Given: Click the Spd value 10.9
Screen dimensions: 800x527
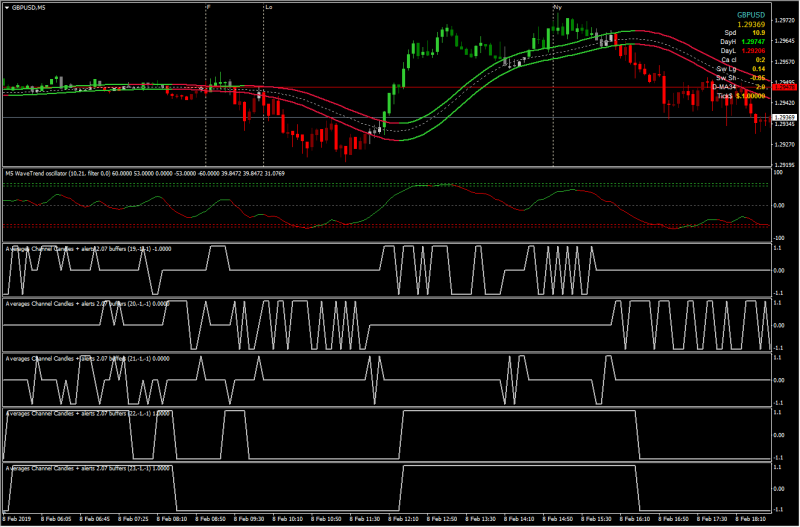Looking at the screenshot, I should pos(759,33).
